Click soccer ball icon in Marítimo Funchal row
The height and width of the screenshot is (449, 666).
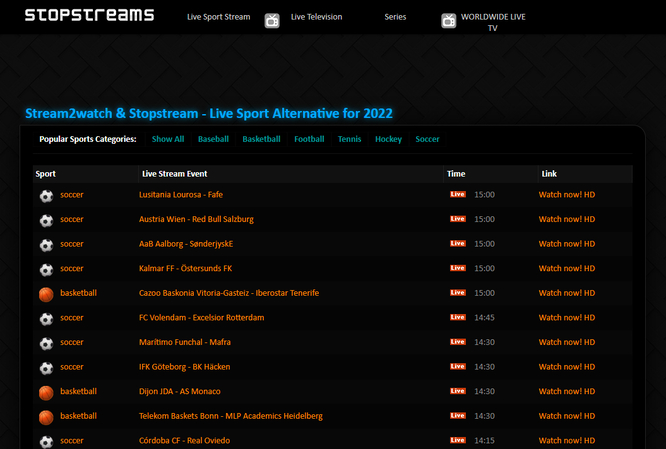(46, 344)
